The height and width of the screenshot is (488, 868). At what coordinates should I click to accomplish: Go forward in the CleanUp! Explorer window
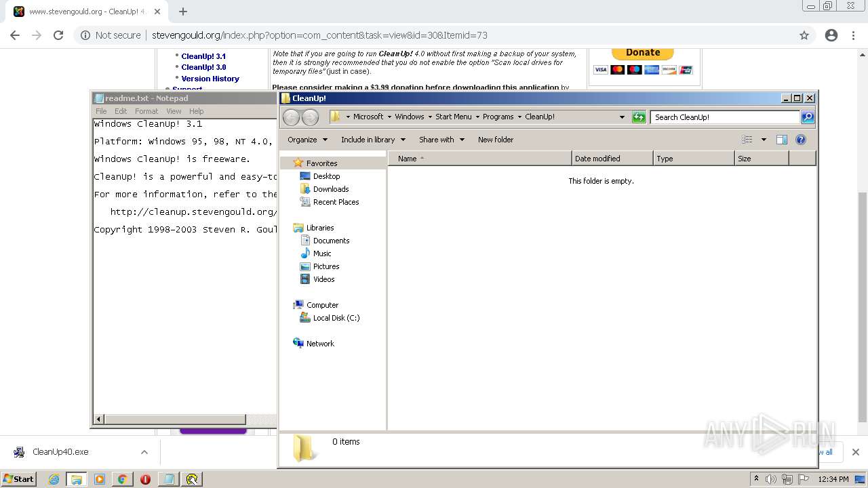click(x=310, y=117)
